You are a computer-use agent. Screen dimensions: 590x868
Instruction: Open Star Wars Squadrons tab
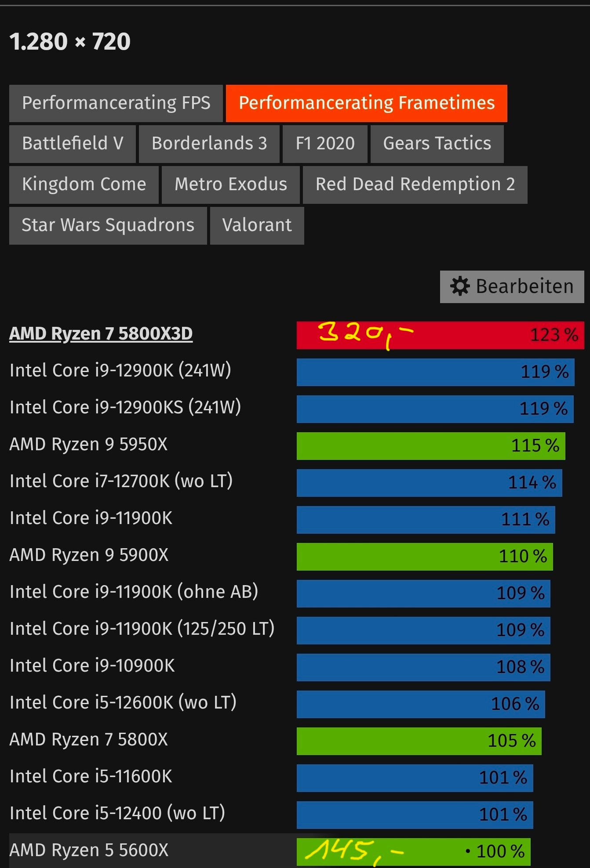[x=108, y=225]
